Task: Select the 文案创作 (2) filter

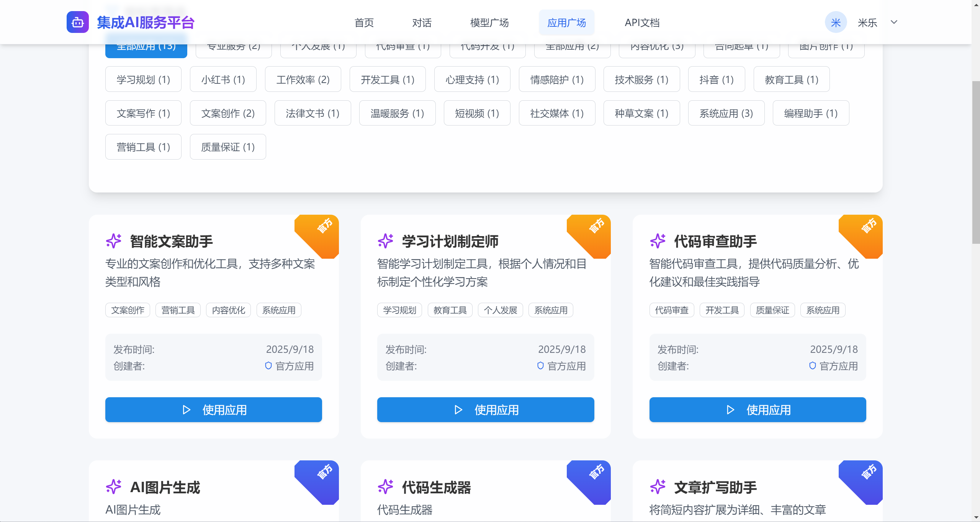Action: (228, 113)
